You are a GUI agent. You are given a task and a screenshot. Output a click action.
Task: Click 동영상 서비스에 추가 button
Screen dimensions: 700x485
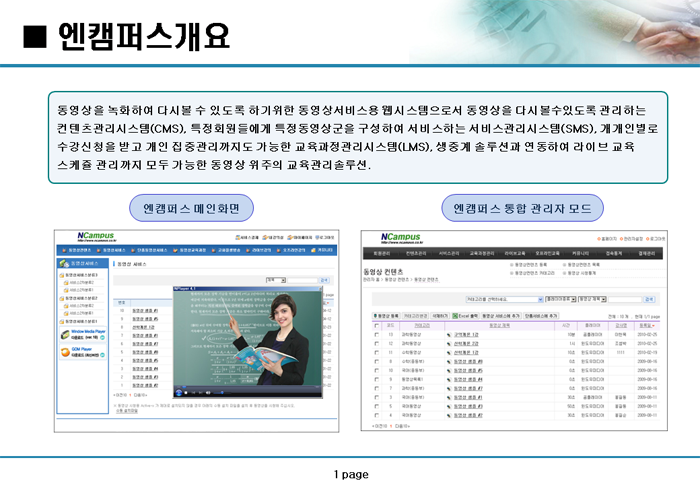pos(501,316)
